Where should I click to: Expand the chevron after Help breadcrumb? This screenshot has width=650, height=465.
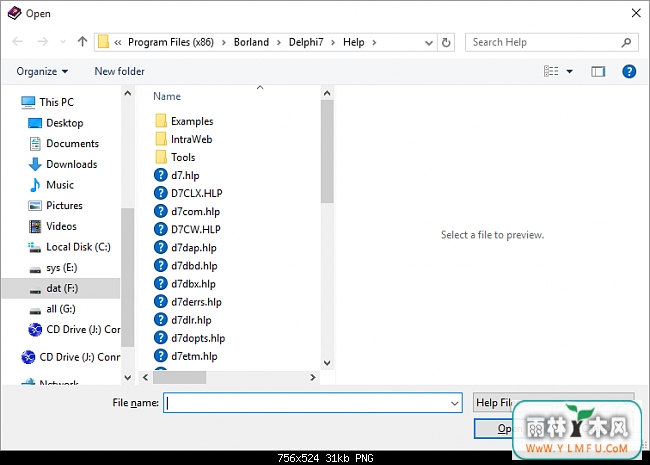tap(374, 42)
